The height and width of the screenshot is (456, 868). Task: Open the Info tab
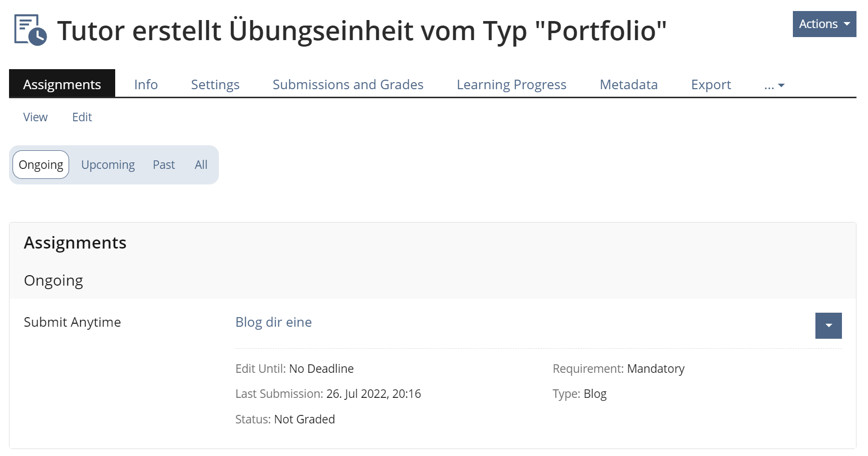[x=146, y=84]
